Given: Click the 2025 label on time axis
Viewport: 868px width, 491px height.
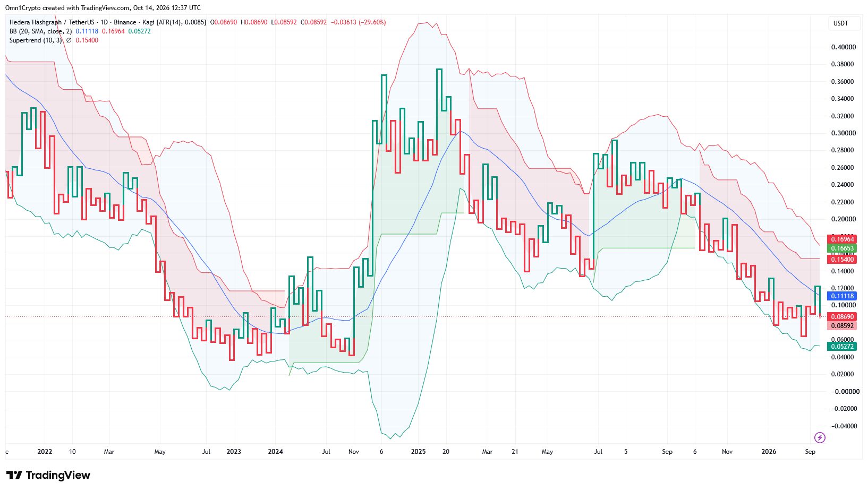Looking at the screenshot, I should [x=418, y=452].
